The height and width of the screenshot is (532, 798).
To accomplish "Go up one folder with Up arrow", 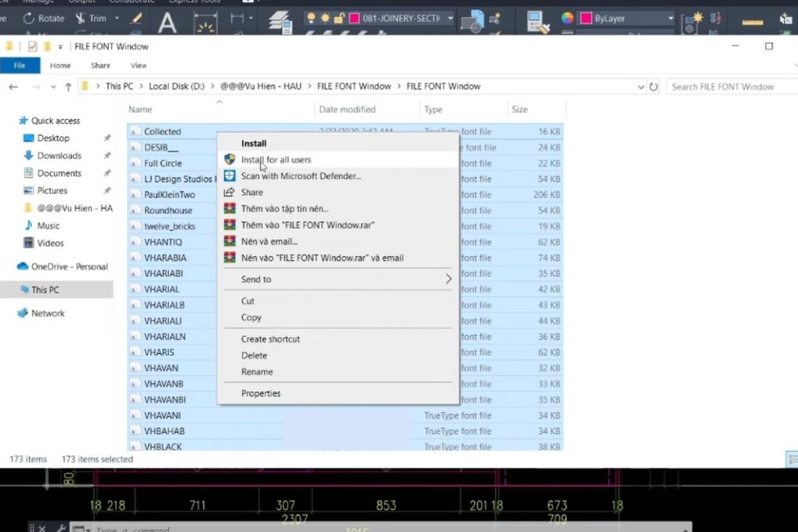I will click(68, 86).
